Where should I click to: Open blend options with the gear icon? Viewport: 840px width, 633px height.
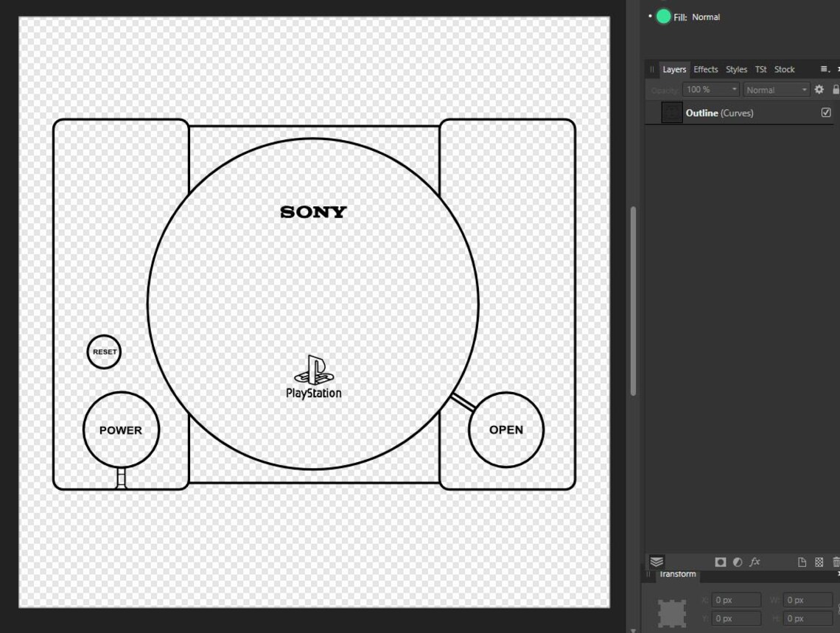click(x=819, y=89)
